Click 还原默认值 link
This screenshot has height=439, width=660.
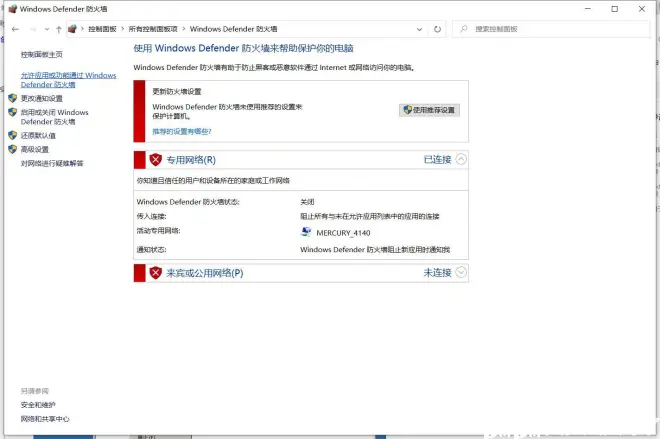[x=38, y=136]
